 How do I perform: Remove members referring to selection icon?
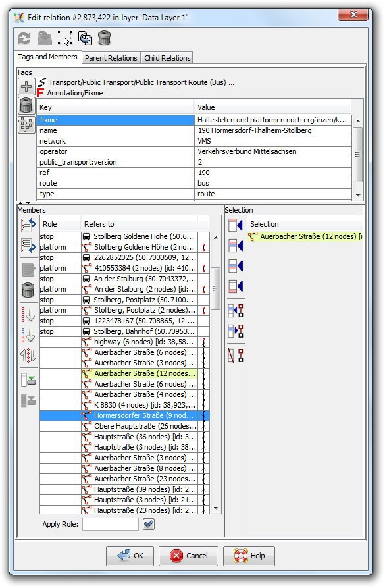click(x=236, y=355)
